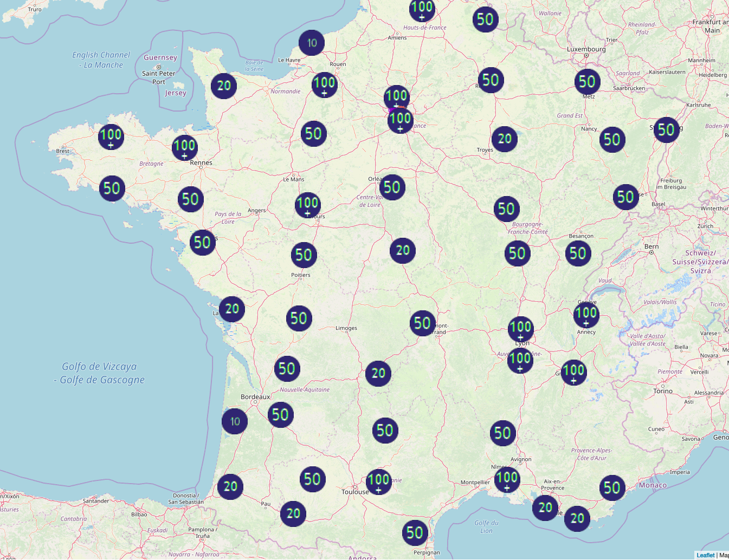This screenshot has height=560, width=729.
Task: Click the 50 cluster above Perpignan
Action: click(415, 532)
